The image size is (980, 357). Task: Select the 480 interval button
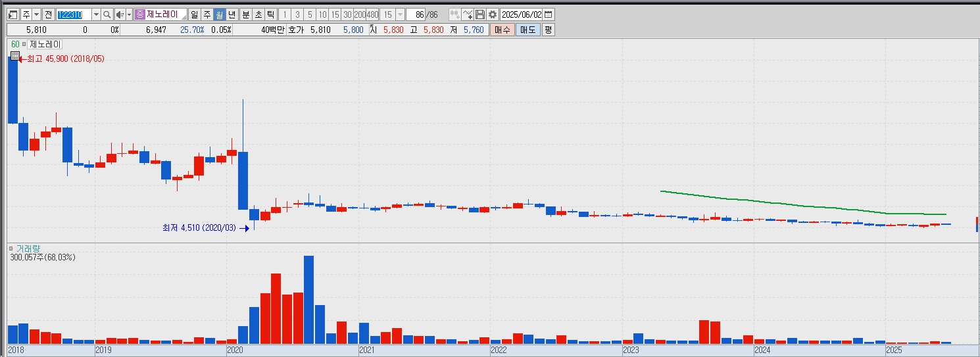click(372, 14)
